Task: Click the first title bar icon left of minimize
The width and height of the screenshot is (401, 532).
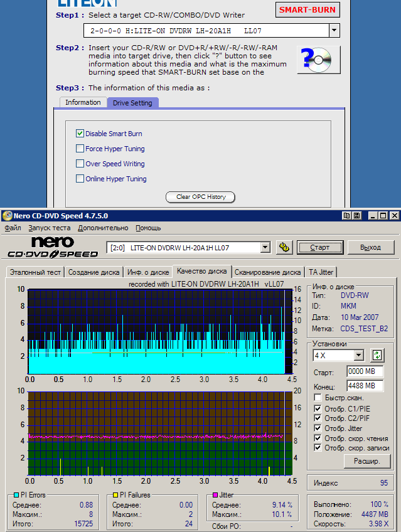Action: pos(346,215)
